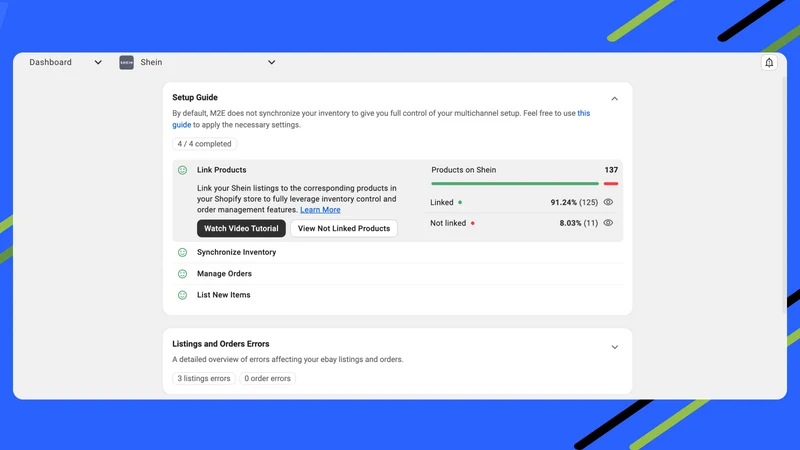Click the page vertical scrollbar
800x450 pixels.
[x=784, y=196]
